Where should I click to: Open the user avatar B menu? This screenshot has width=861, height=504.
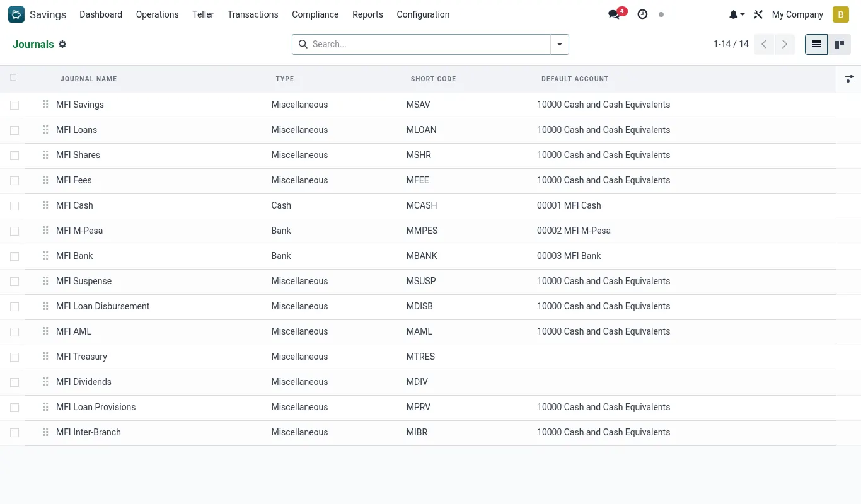[841, 14]
